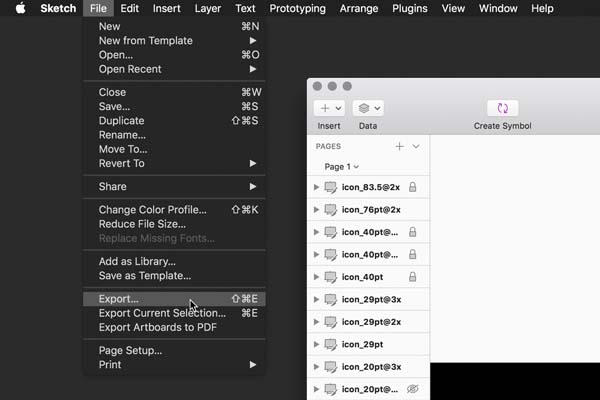Open New from Template submenu
This screenshot has width=600, height=400.
click(x=174, y=41)
